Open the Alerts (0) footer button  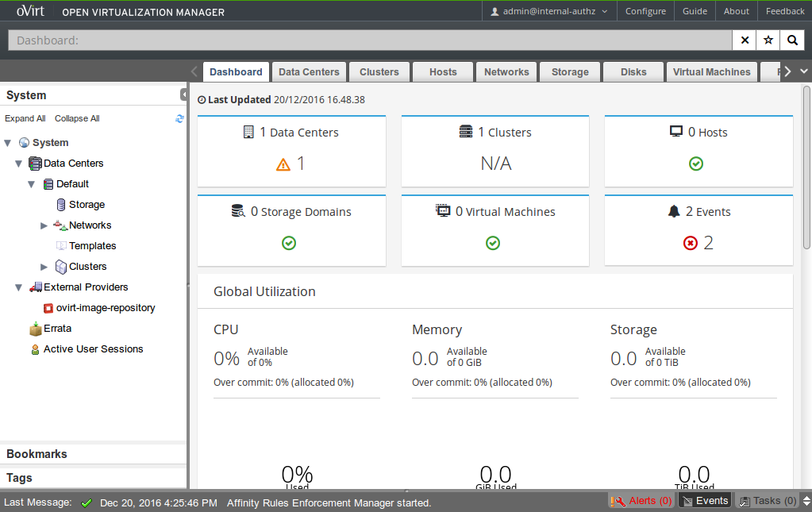pos(641,501)
